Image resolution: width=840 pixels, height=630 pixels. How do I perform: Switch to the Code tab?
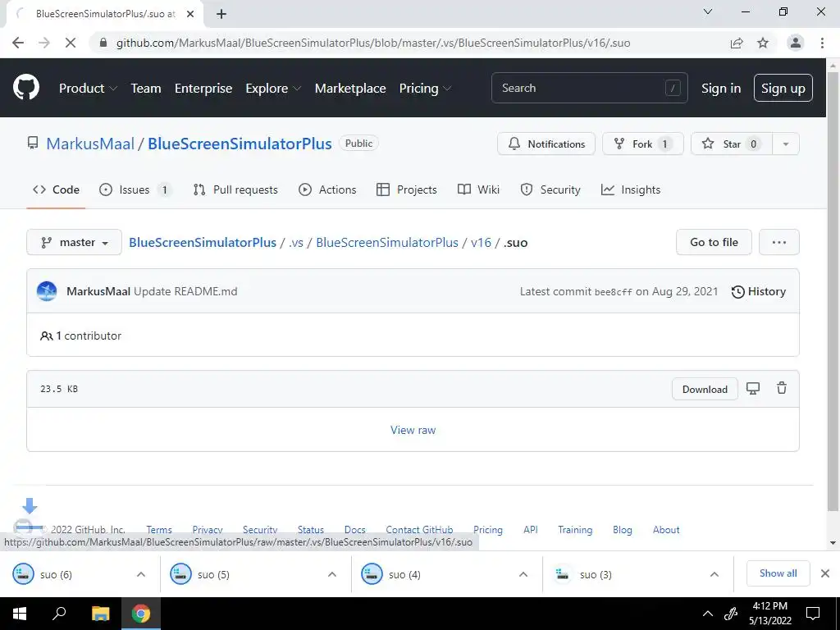tap(56, 189)
